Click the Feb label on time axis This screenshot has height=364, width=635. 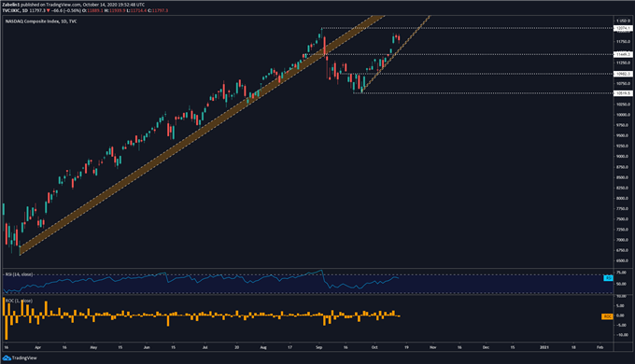tap(600, 347)
